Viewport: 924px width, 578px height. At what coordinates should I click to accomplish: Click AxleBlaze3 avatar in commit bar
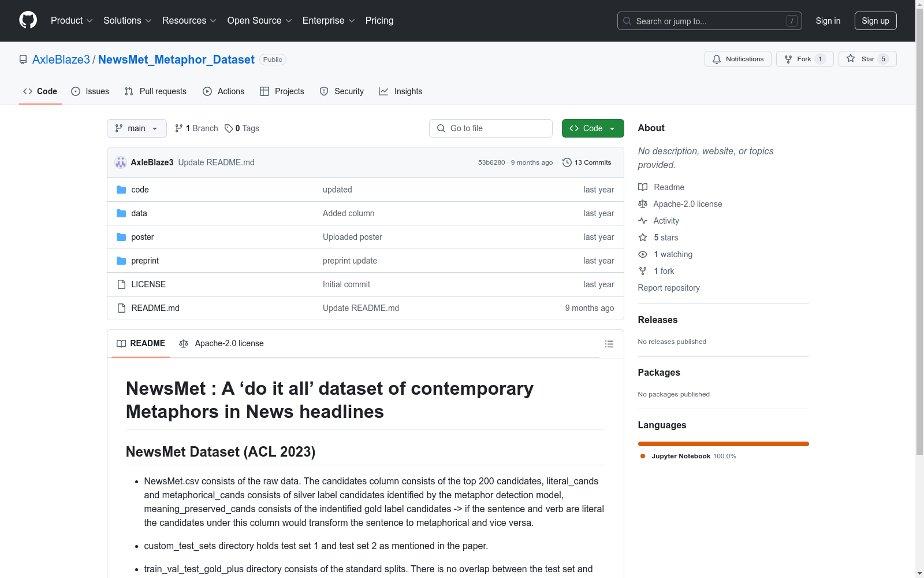[121, 162]
